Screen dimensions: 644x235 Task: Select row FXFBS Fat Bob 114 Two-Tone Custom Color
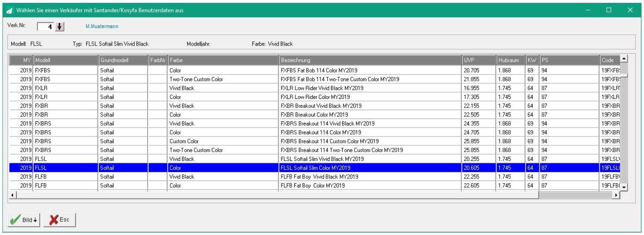tap(315, 79)
